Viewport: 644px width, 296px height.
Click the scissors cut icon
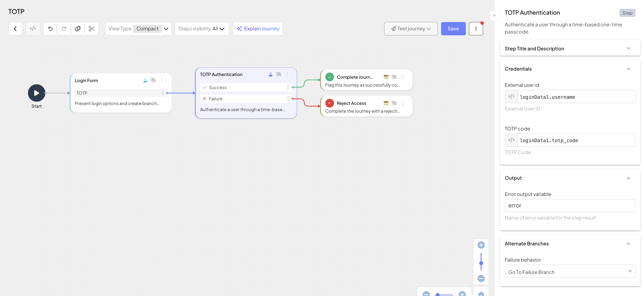(91, 29)
